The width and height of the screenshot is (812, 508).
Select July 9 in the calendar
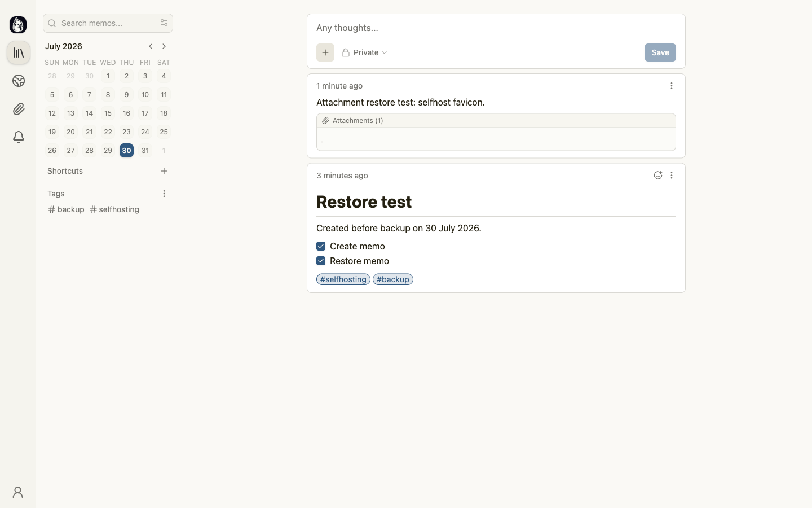coord(126,95)
